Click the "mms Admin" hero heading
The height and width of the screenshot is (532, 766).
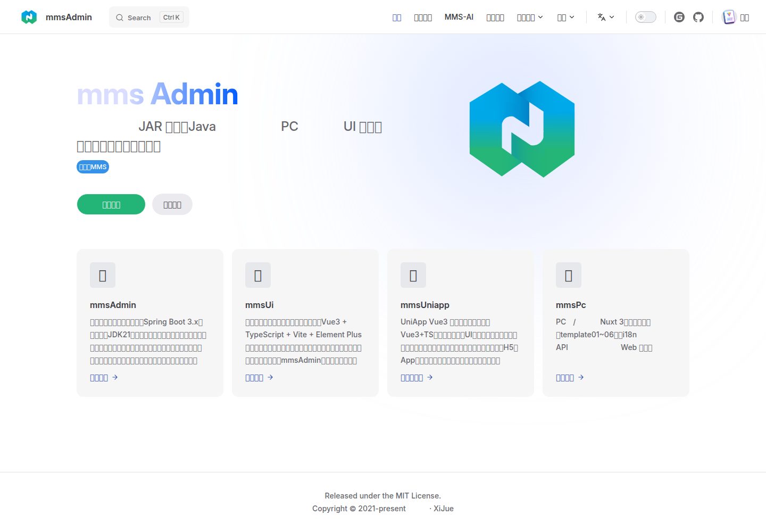pos(157,94)
